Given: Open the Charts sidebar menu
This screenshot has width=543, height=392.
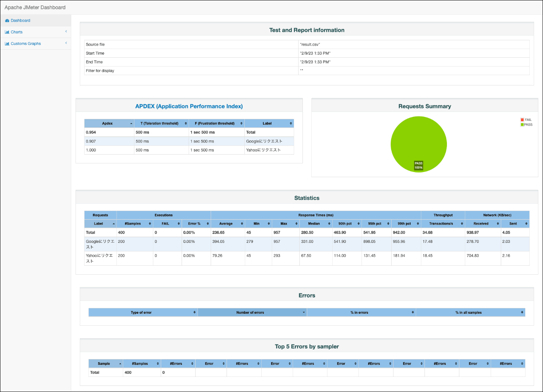Looking at the screenshot, I should (17, 32).
